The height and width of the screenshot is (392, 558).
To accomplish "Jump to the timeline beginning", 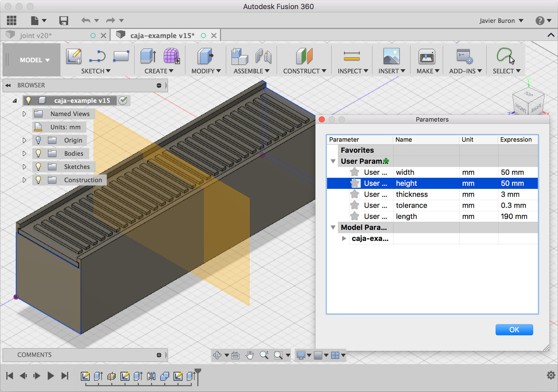I will [x=10, y=376].
